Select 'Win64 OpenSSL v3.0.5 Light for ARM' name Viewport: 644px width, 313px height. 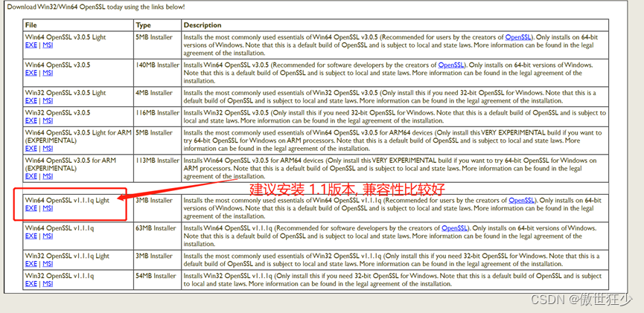pyautogui.click(x=77, y=137)
